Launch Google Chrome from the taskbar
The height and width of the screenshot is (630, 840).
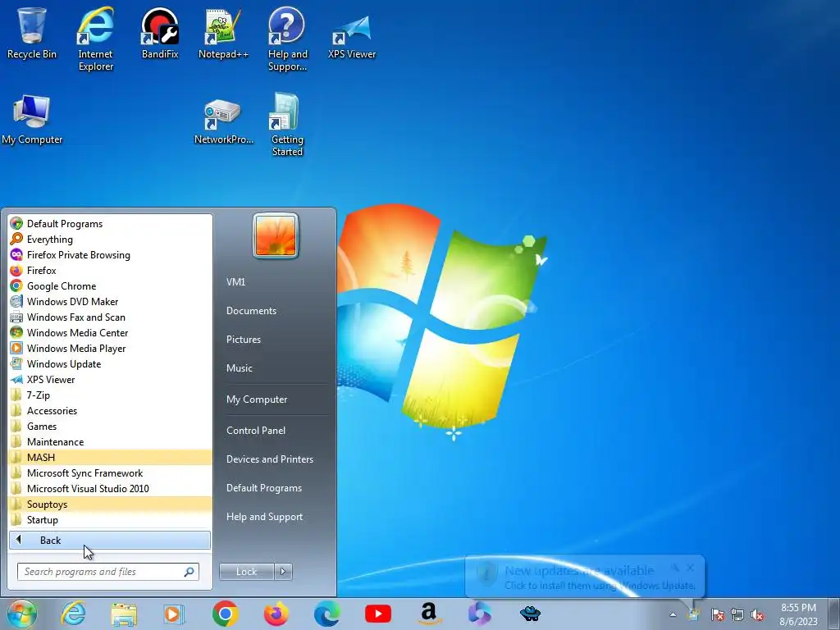click(x=225, y=614)
